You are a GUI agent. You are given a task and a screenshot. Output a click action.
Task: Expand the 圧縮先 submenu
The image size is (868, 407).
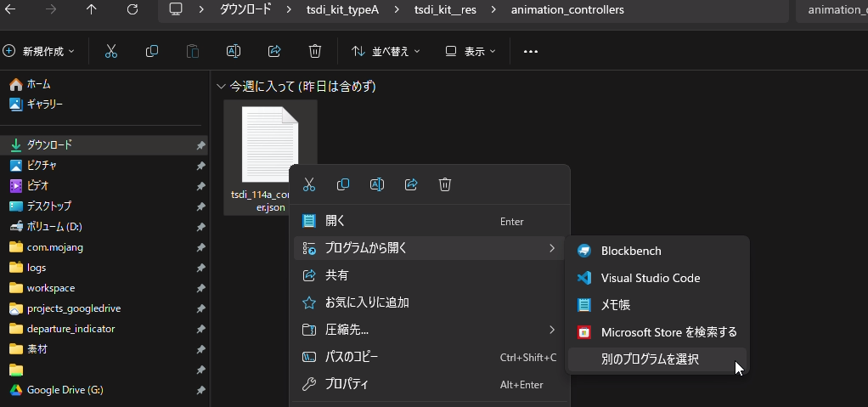click(x=429, y=330)
